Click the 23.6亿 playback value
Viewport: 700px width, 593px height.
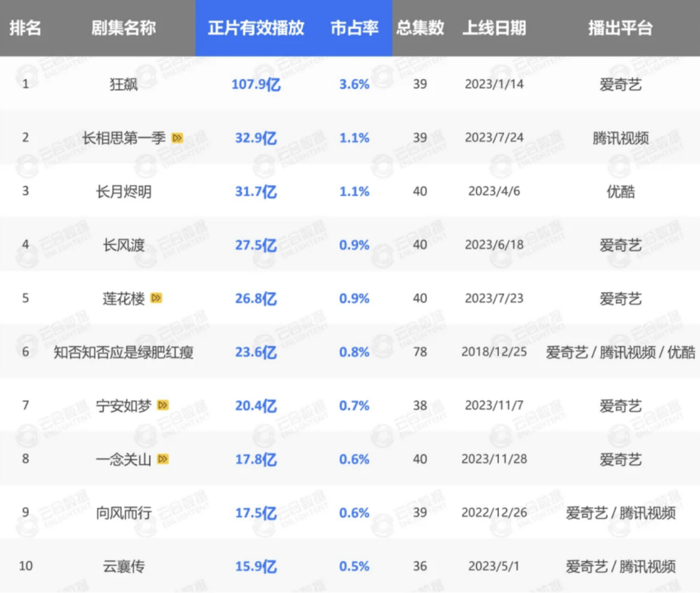(256, 352)
